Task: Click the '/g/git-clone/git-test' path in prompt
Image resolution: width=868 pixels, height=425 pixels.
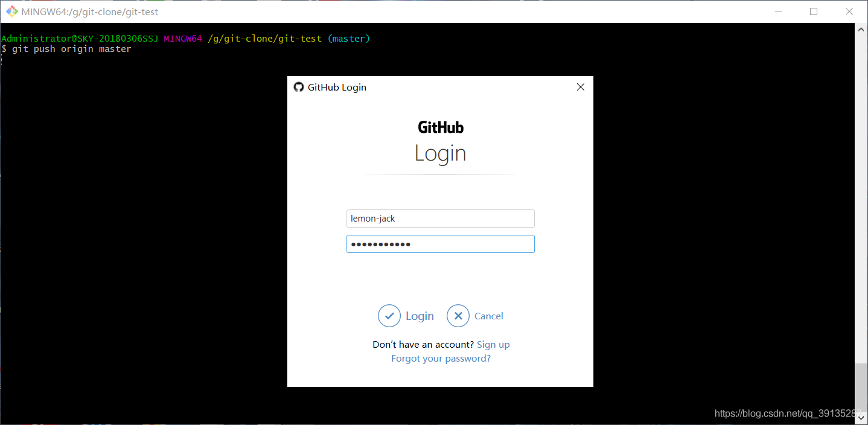Action: point(264,39)
